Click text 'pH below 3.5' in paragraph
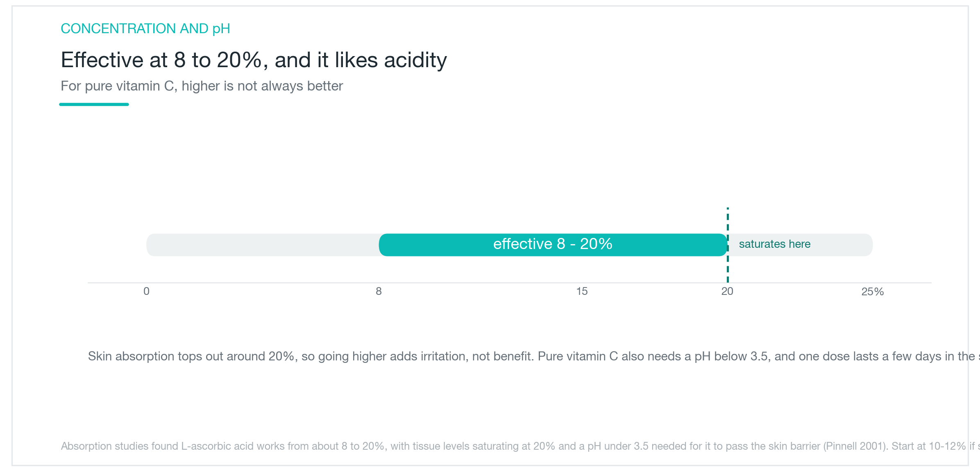Screen dimensions: 980x471 point(731,356)
